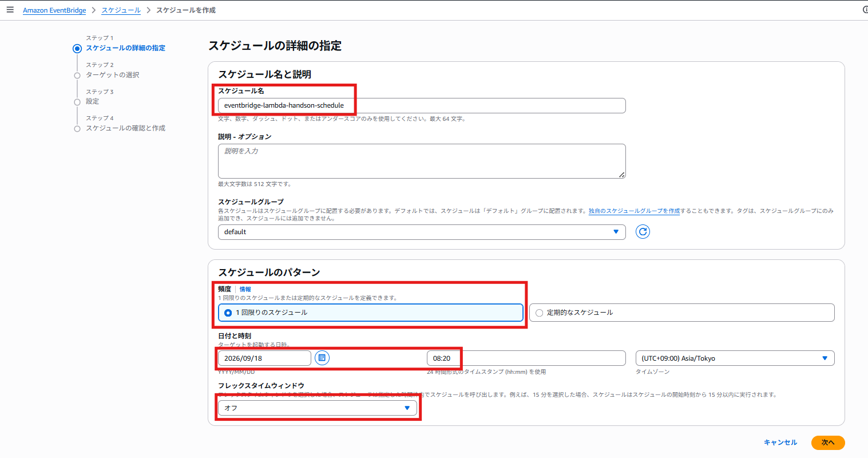Click the 次へ next button

click(828, 443)
